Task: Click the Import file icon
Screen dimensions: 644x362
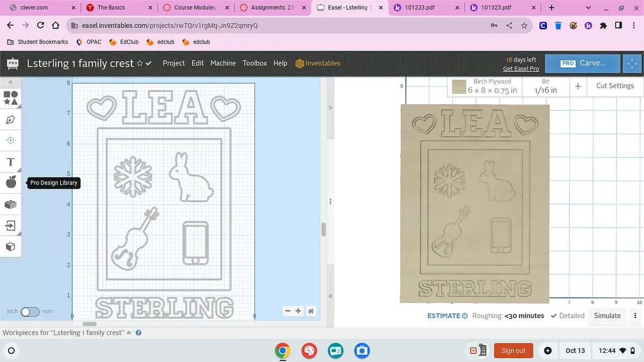Action: point(11,226)
